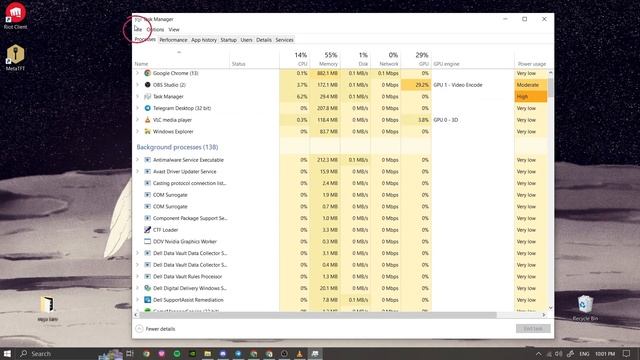
Task: Click the CTF Loader process icon
Action: click(147, 230)
